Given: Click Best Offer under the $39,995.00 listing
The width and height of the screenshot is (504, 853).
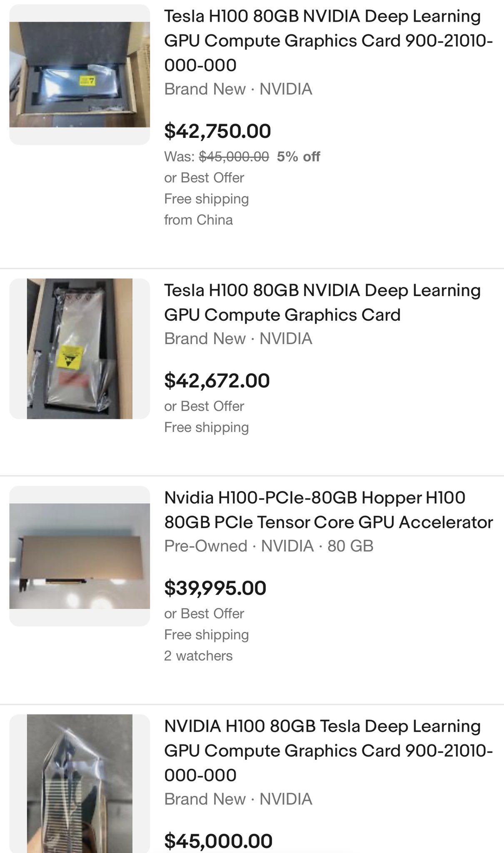Looking at the screenshot, I should [204, 614].
